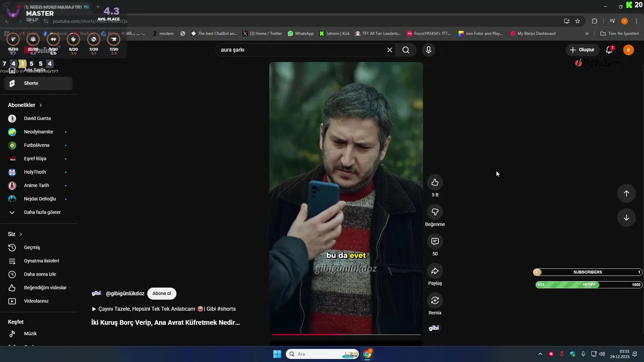Open the Home / Twitter bookmark
644x362 pixels.
click(262, 34)
